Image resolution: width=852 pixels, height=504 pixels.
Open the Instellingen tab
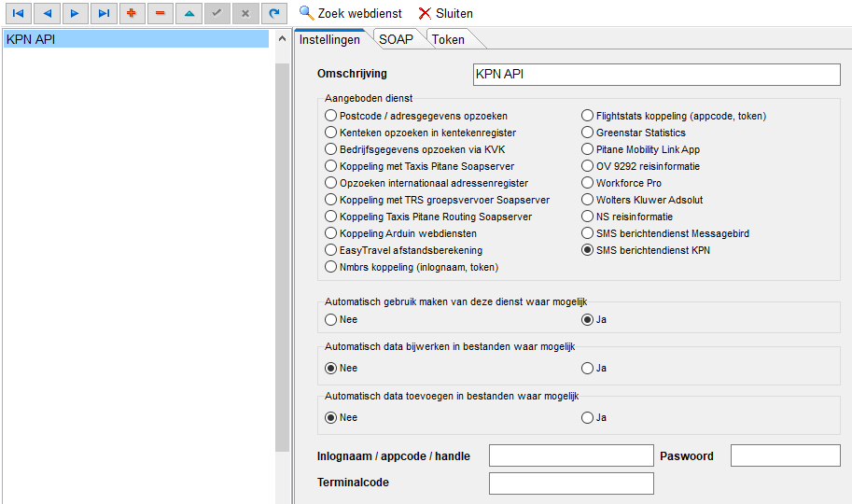coord(329,40)
